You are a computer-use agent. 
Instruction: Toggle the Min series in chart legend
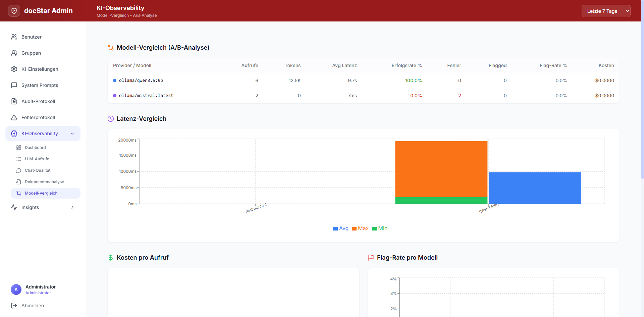pos(380,228)
